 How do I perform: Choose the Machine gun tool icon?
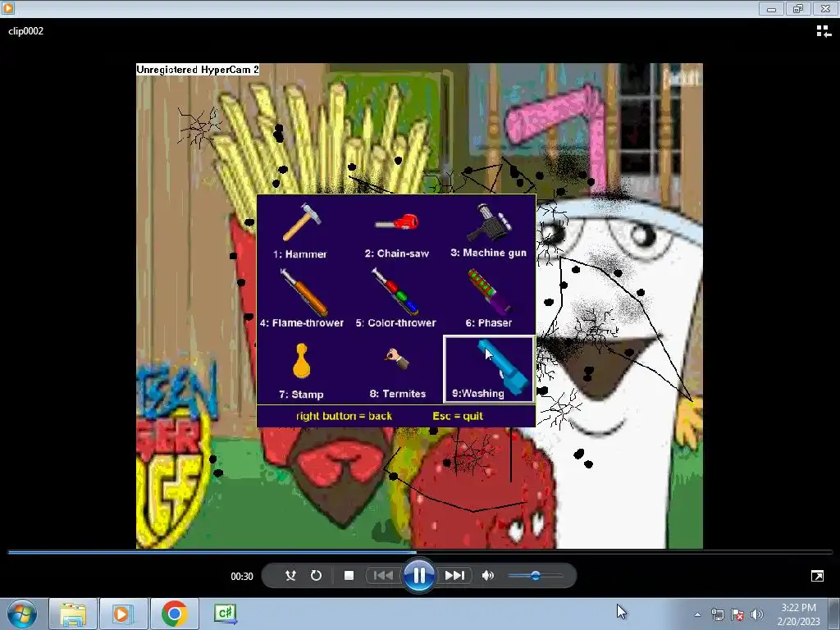click(x=489, y=222)
